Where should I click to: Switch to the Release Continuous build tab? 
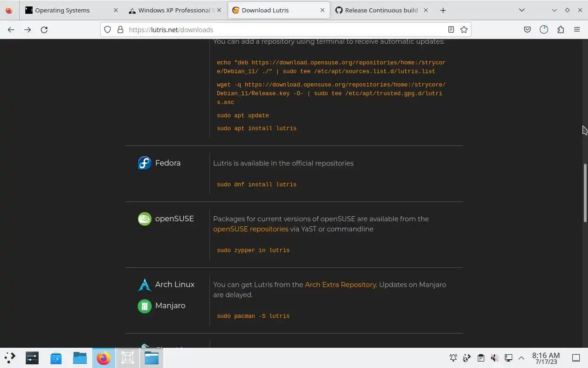(x=382, y=10)
